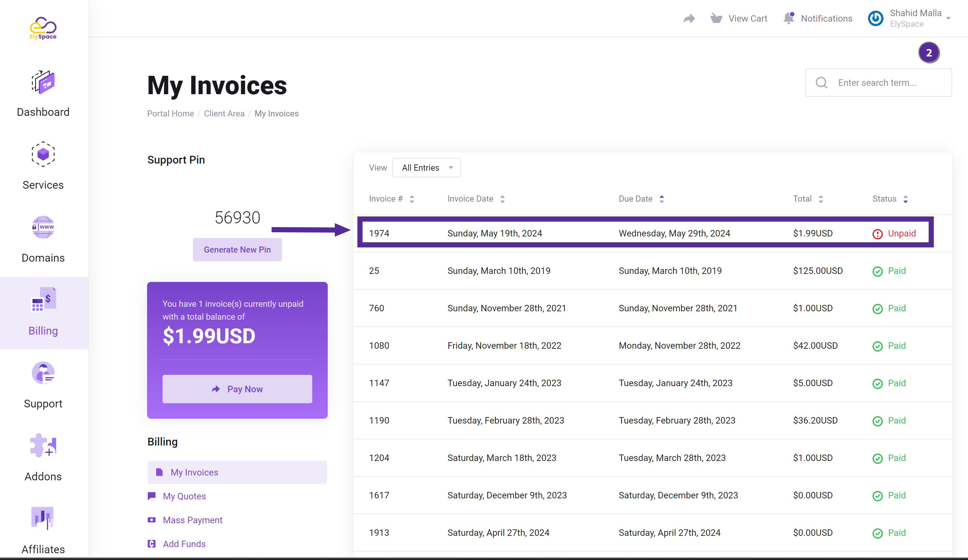Open the All Entries view dropdown
This screenshot has height=560, width=968.
click(x=426, y=168)
